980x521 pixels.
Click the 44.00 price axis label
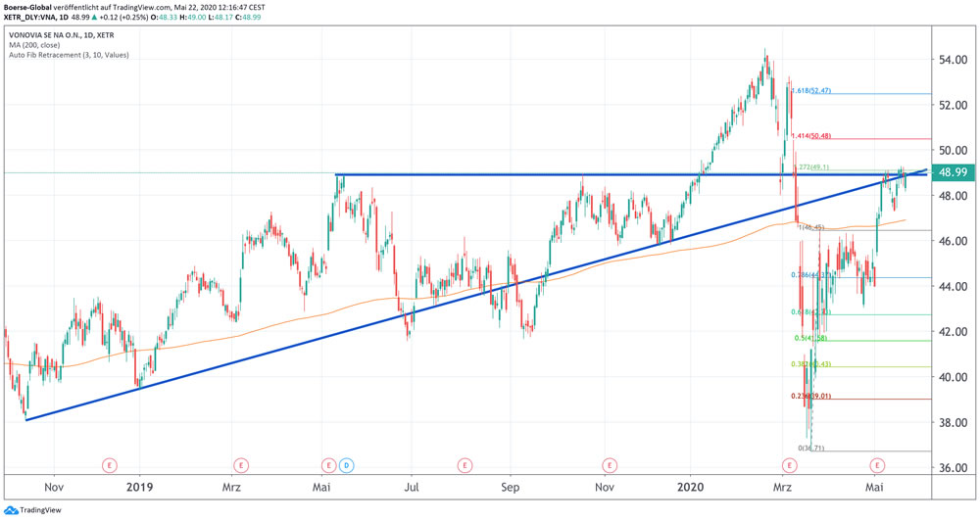pyautogui.click(x=953, y=287)
